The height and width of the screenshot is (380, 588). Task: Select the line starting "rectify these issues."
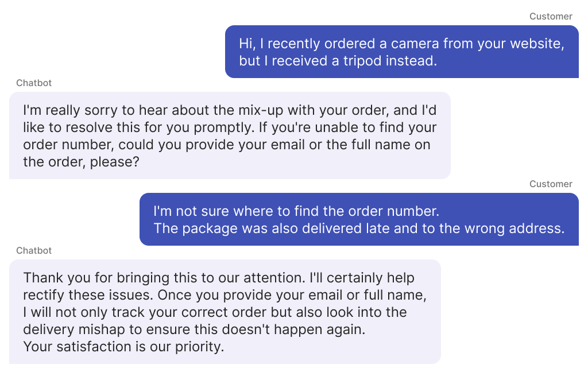[x=225, y=295]
